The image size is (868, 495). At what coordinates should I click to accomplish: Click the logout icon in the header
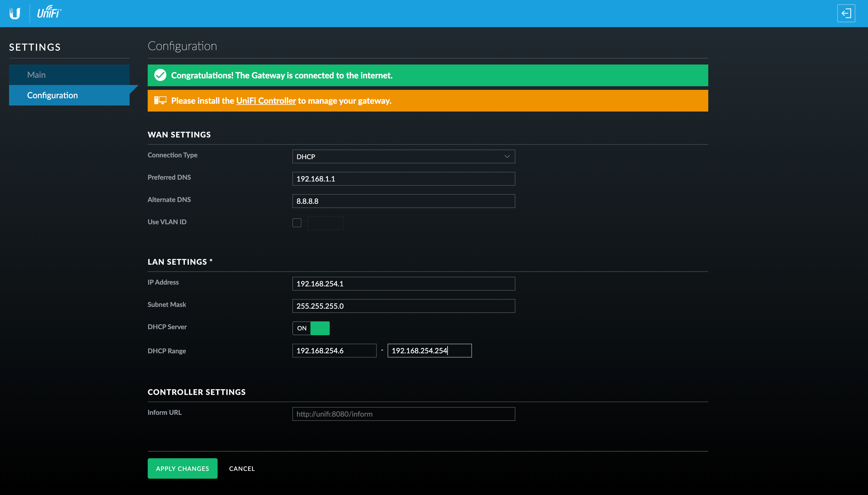tap(846, 13)
